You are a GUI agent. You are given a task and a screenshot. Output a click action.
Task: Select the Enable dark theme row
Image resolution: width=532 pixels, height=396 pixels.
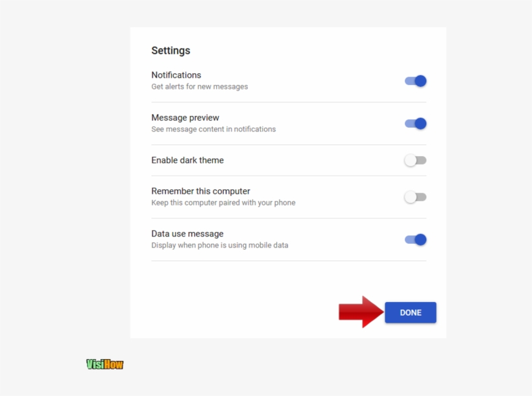(x=187, y=160)
